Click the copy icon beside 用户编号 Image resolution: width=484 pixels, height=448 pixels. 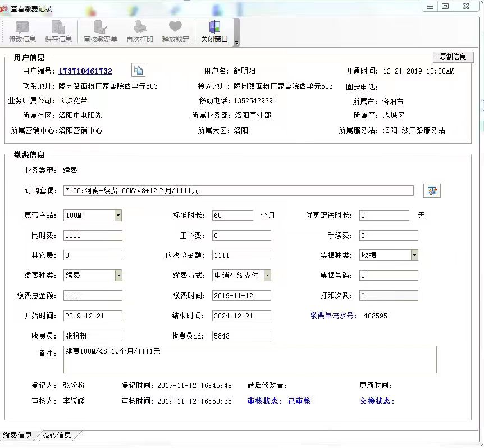(138, 70)
